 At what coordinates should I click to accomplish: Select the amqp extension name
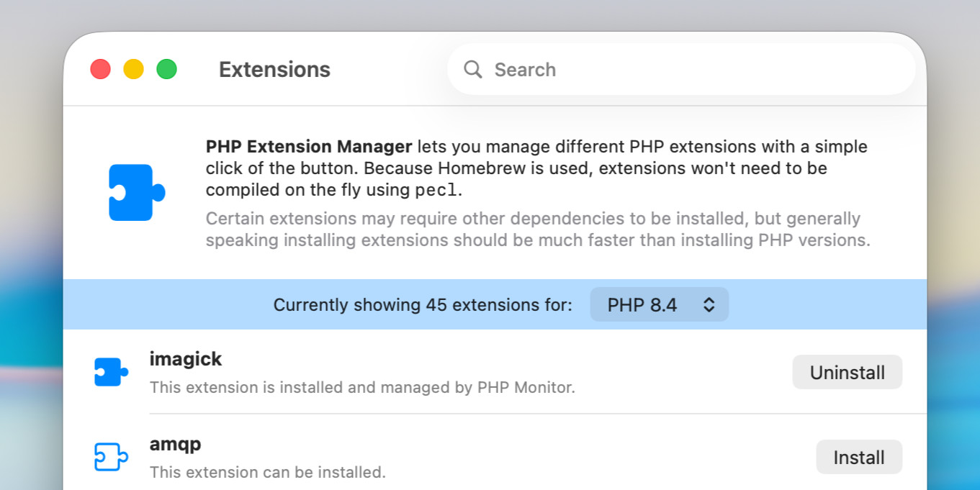point(175,444)
